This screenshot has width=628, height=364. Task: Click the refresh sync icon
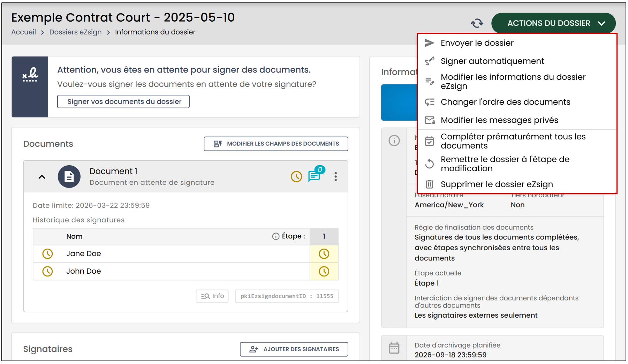click(477, 23)
